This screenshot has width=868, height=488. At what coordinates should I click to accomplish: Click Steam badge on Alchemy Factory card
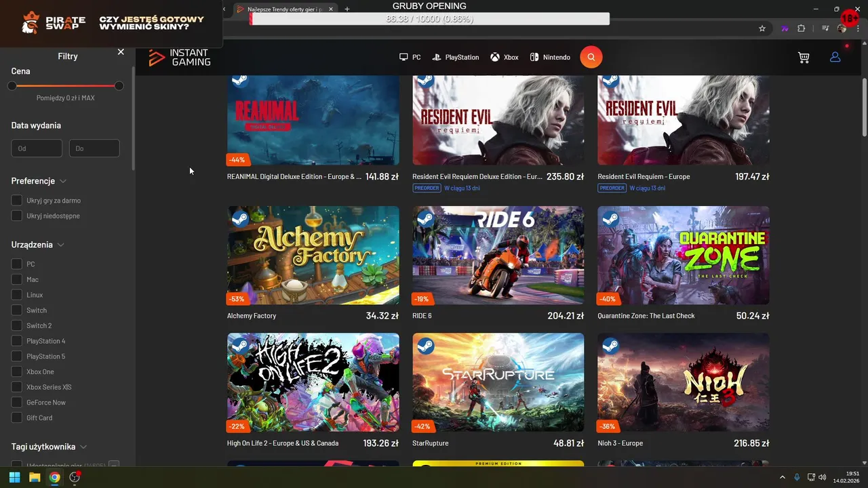click(x=239, y=218)
